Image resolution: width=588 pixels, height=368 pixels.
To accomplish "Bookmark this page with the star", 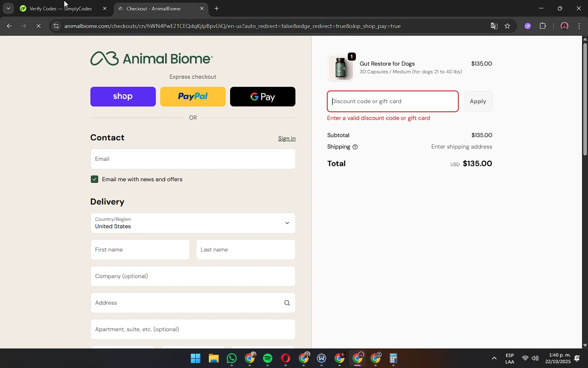I will 507,26.
